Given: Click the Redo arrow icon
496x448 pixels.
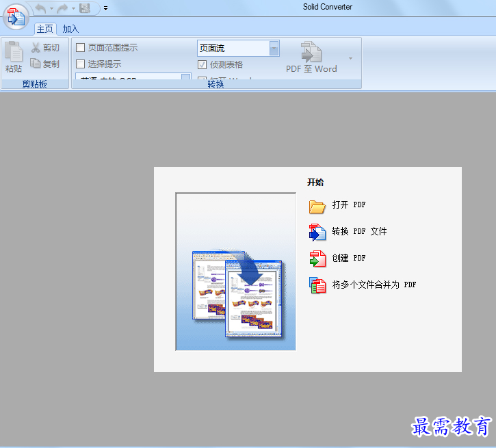Looking at the screenshot, I should pos(62,8).
